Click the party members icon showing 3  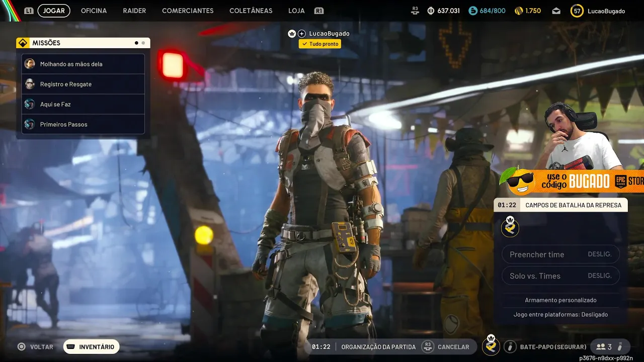[x=604, y=347]
